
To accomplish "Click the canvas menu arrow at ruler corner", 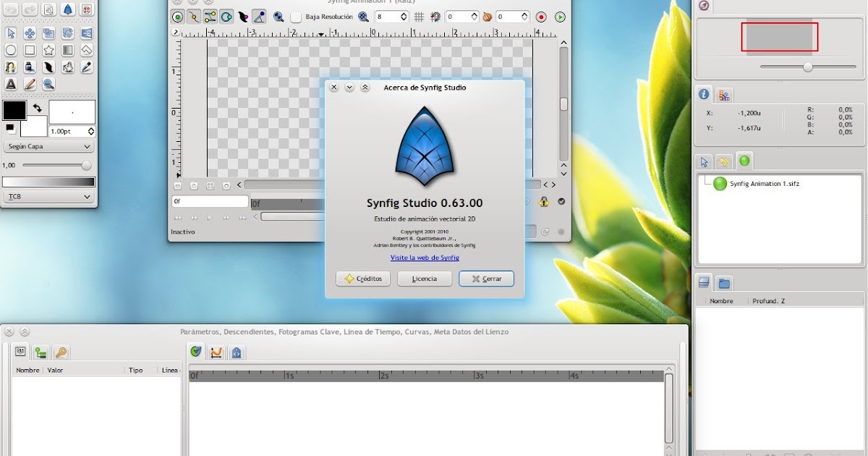I will tap(175, 33).
